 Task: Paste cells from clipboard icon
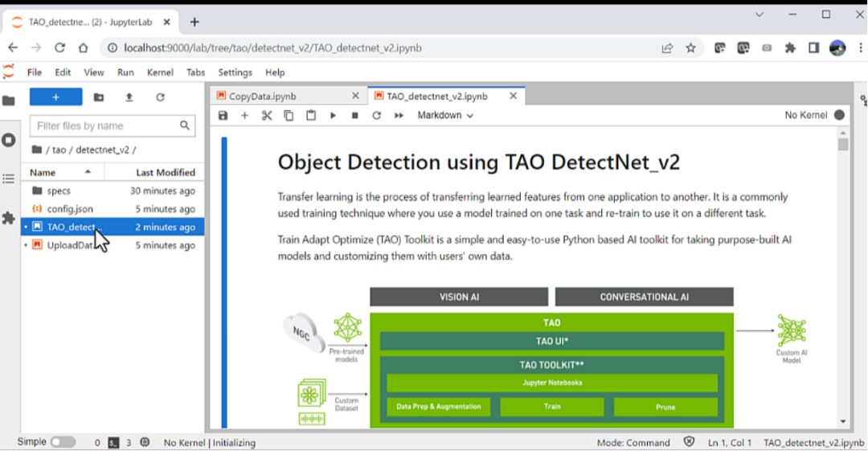(x=311, y=115)
